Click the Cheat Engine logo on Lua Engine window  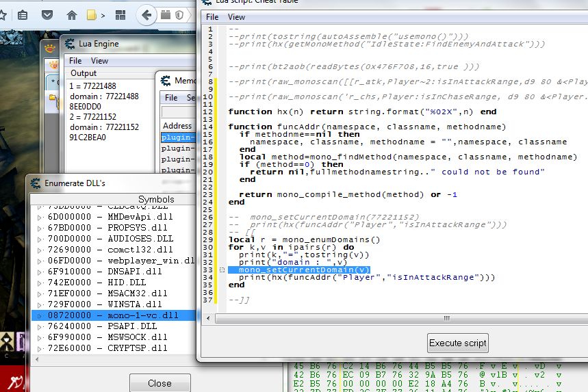(70, 44)
